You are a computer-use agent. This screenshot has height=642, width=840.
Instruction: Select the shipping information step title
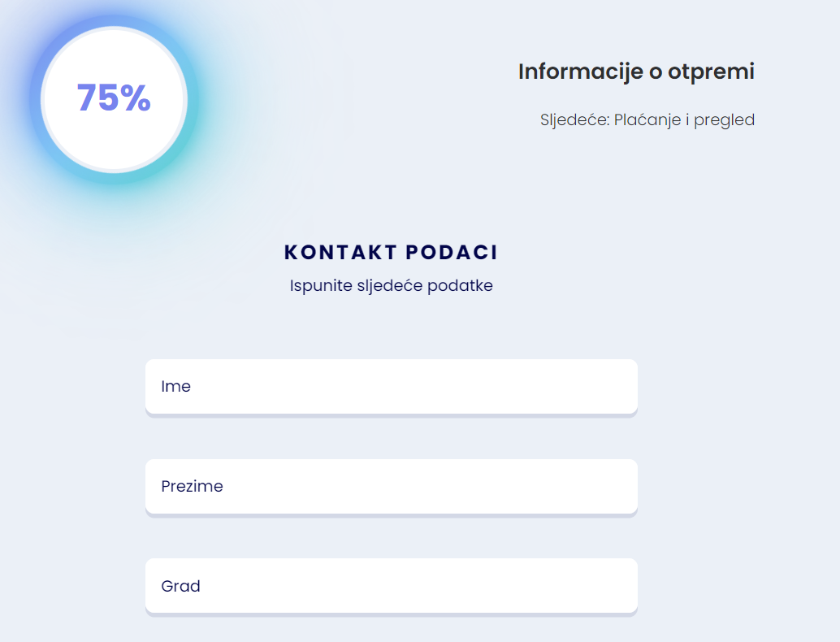636,72
